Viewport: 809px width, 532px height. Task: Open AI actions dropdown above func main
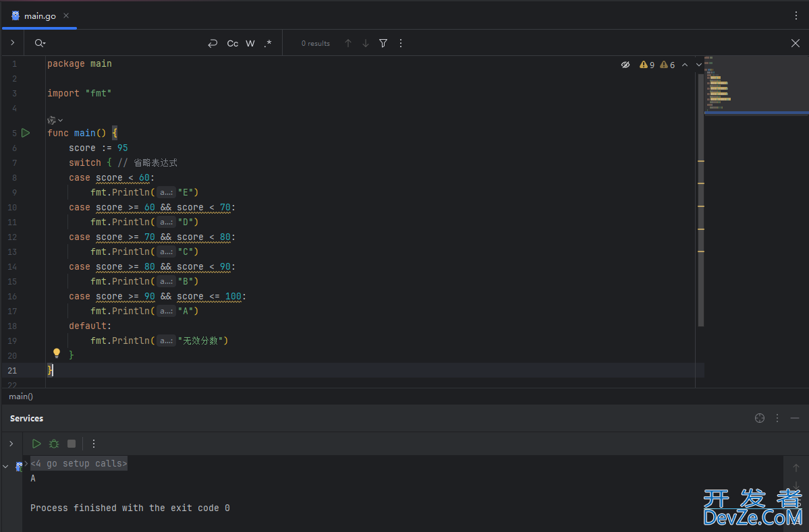tap(55, 120)
